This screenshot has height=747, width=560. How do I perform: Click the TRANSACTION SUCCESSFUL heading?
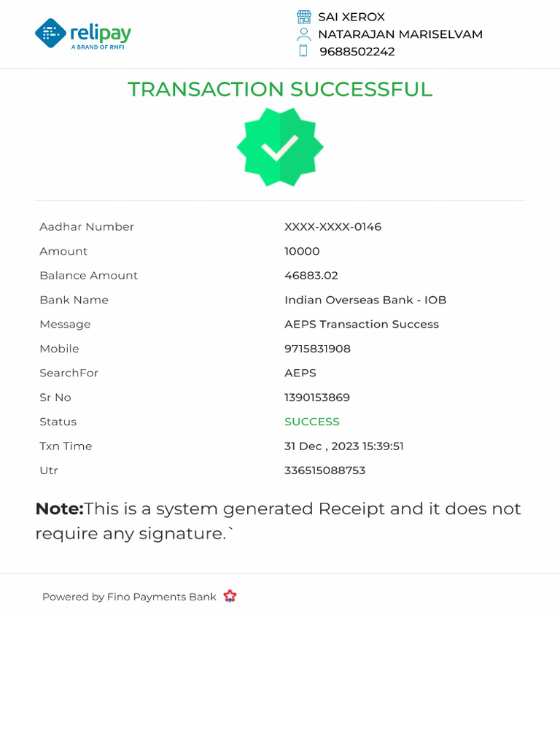pyautogui.click(x=280, y=89)
